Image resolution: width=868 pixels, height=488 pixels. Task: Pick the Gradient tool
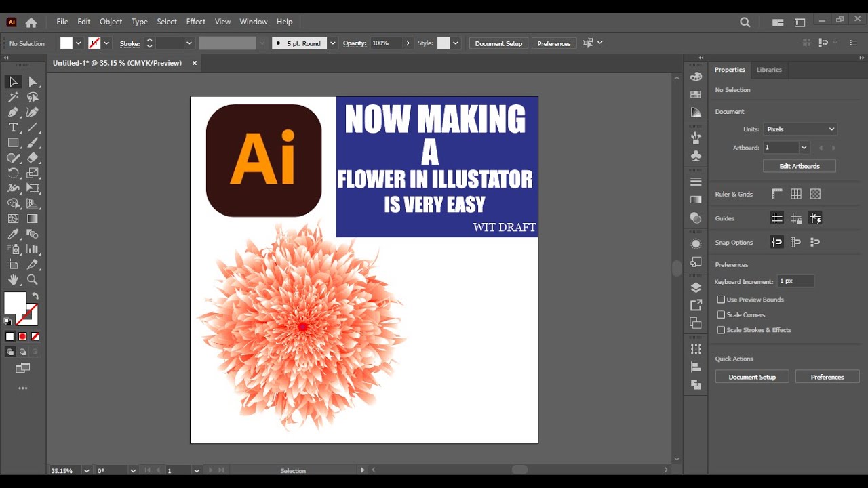pyautogui.click(x=33, y=219)
